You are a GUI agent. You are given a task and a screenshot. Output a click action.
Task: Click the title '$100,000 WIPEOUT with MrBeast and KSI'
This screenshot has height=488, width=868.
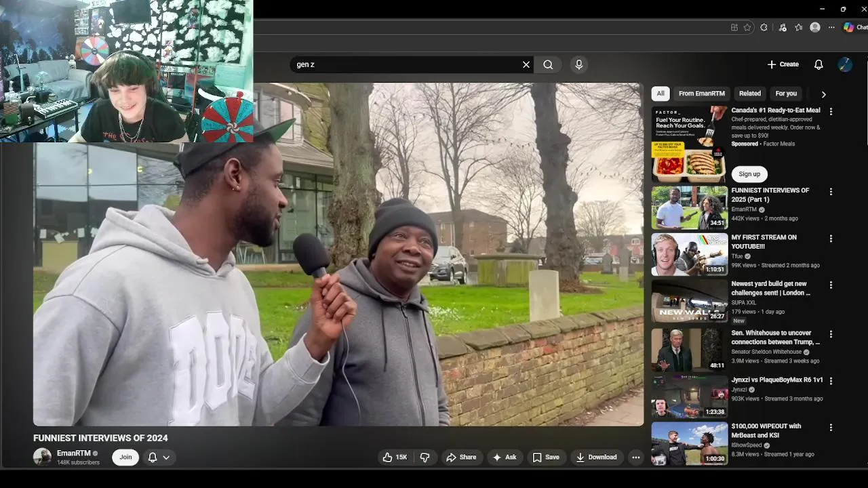coord(766,430)
